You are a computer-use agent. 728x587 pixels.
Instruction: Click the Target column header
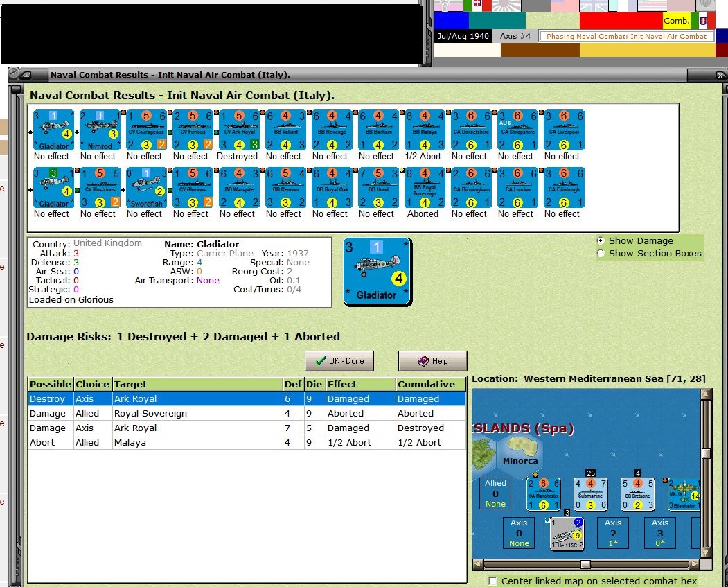[x=198, y=384]
